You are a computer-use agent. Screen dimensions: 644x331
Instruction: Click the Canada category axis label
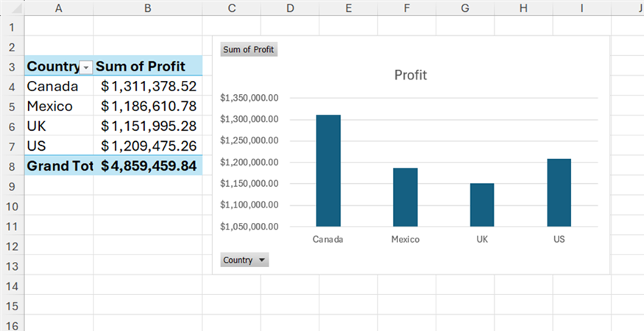[x=328, y=239]
